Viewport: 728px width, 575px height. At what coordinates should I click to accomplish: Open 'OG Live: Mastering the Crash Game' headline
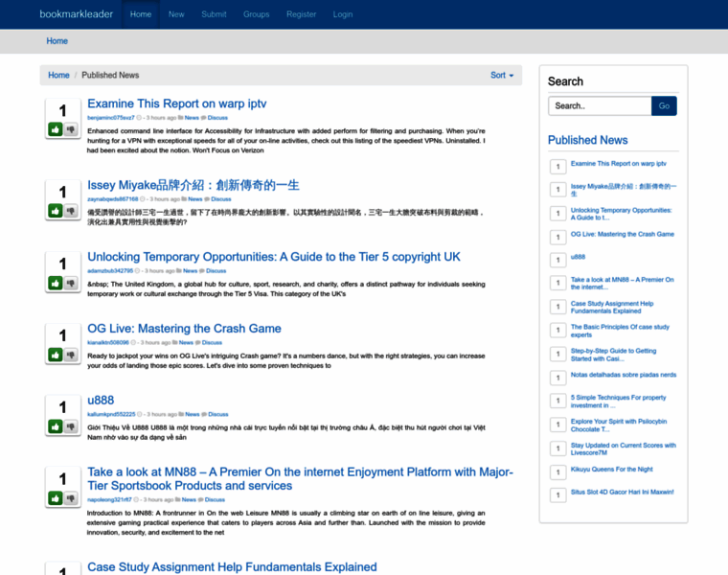click(x=184, y=329)
